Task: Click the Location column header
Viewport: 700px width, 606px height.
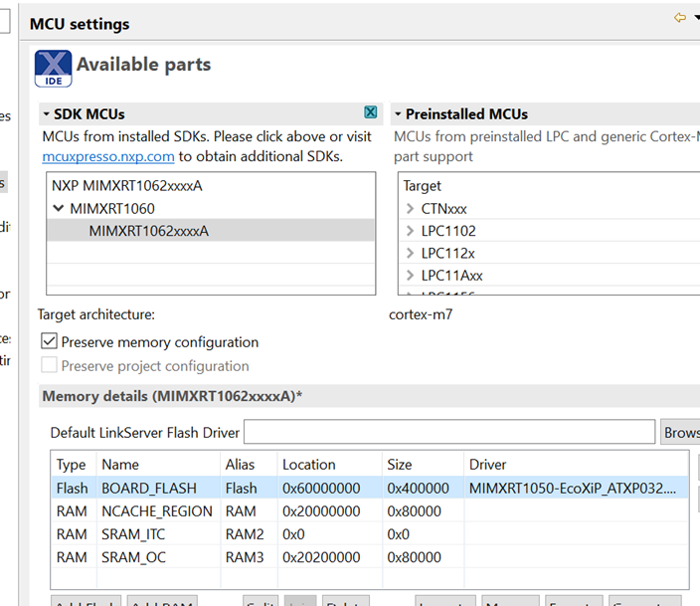Action: (309, 465)
